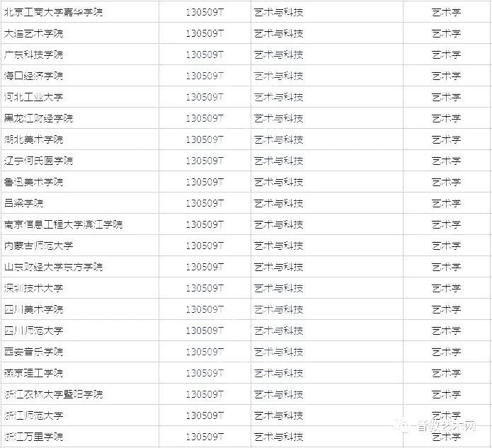Screen dimensions: 492x448
Task: Click the 辽宁何氏医学院 entry
Action: (38, 161)
